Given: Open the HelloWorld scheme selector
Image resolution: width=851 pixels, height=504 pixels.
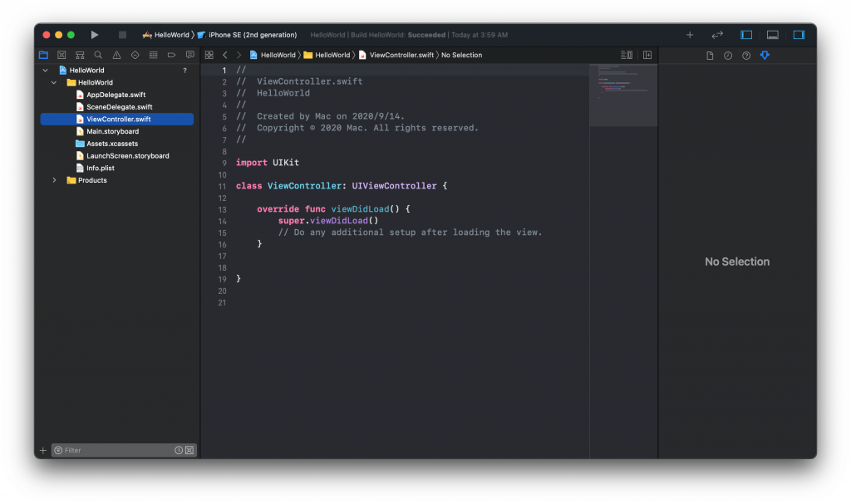Looking at the screenshot, I should (165, 35).
